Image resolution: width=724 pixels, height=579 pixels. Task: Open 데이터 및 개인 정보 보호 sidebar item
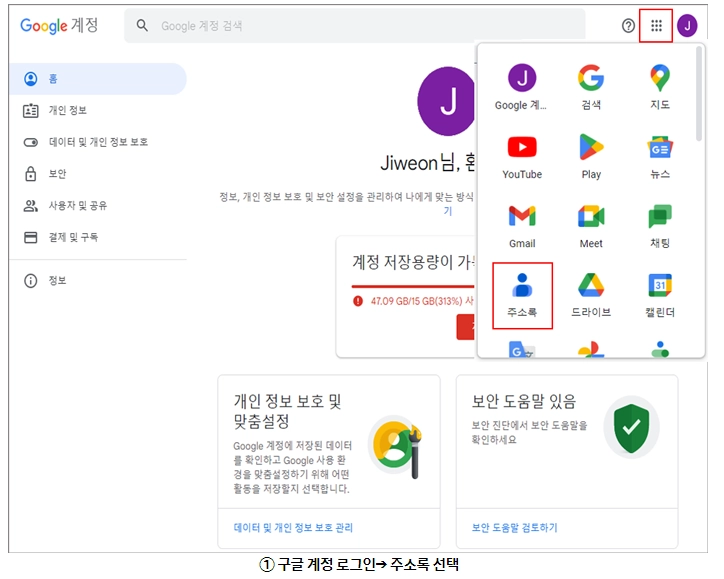(97, 142)
